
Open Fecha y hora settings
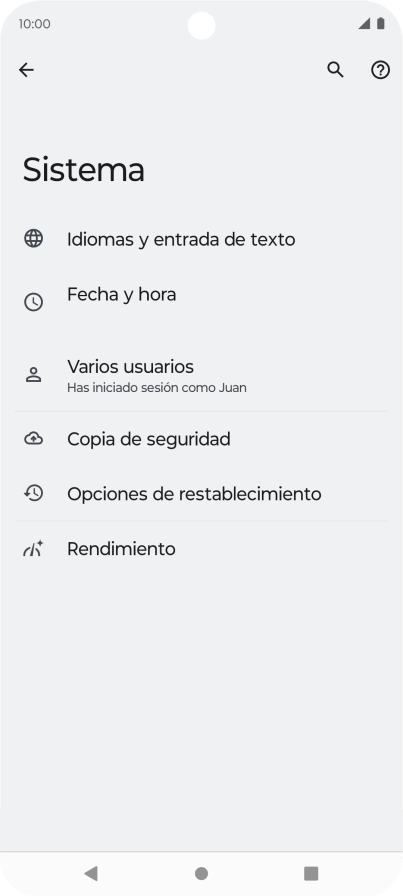click(201, 301)
